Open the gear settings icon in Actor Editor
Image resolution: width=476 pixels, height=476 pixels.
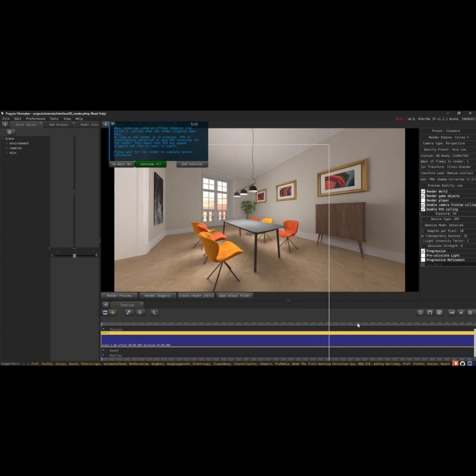(10, 132)
